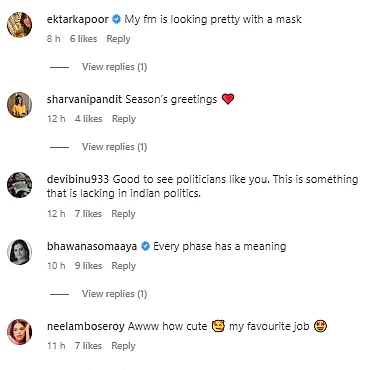The image size is (370, 370).
Task: Open username link sharvanipandit
Action: (x=84, y=99)
